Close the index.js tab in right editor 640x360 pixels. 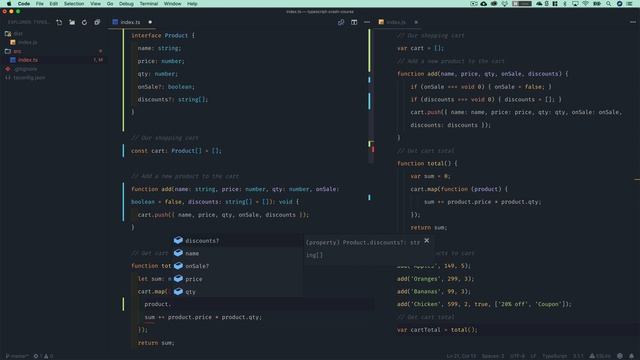pyautogui.click(x=416, y=22)
